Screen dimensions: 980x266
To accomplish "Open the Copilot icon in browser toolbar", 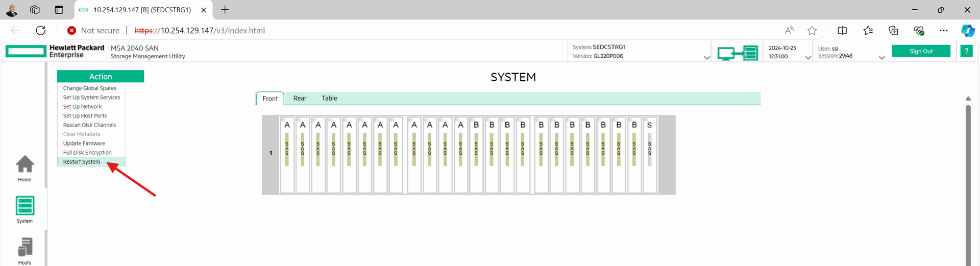I will pos(967,31).
